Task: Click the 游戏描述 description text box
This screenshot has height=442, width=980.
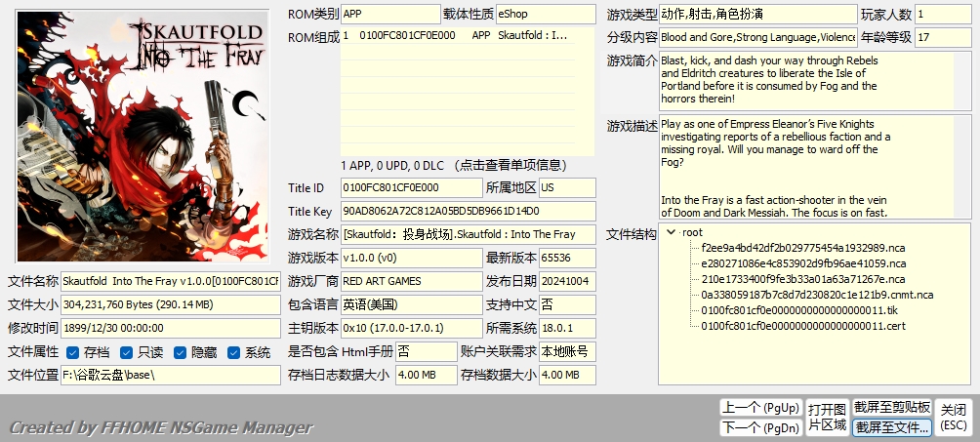Action: (x=815, y=167)
